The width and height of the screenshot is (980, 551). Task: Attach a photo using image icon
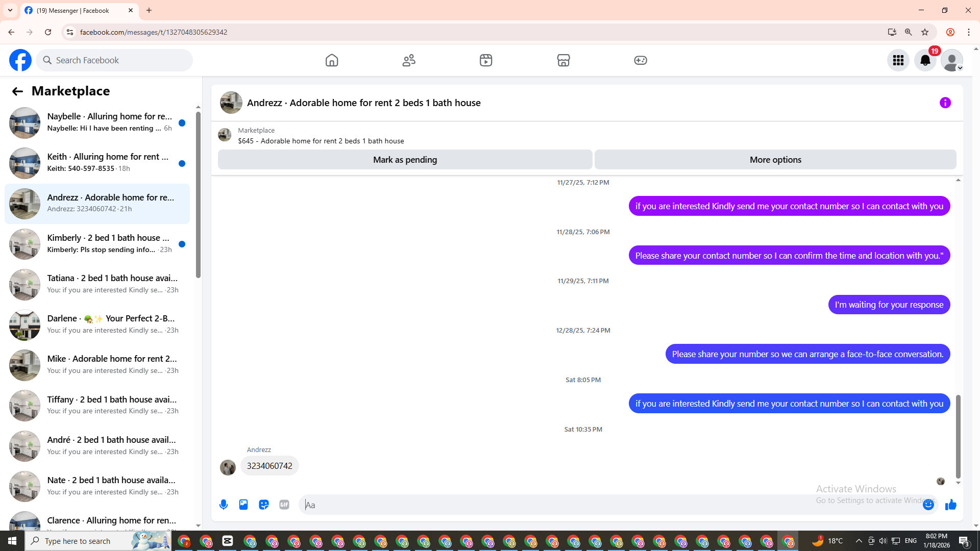coord(243,505)
